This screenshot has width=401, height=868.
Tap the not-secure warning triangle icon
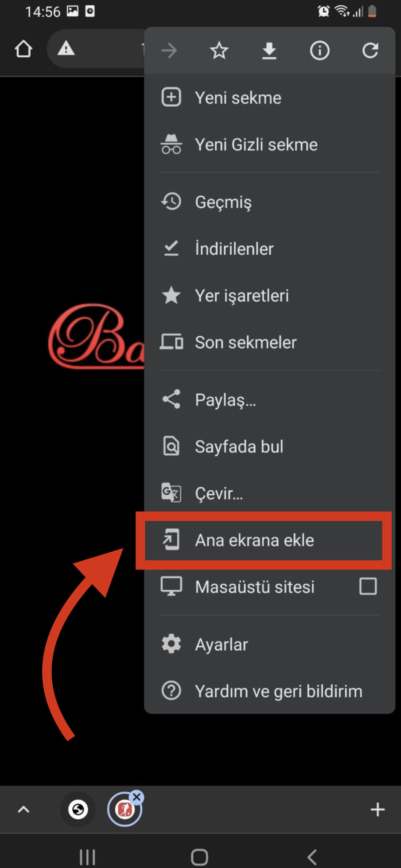(x=66, y=48)
